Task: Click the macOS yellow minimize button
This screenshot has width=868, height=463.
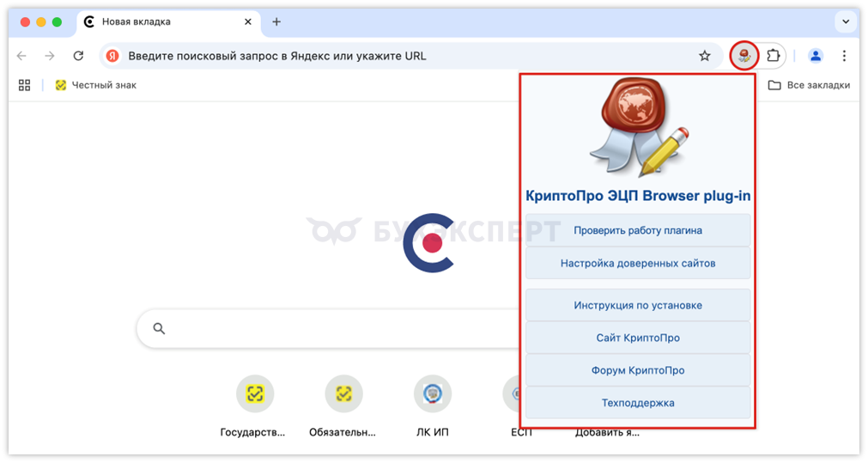Action: coord(41,21)
